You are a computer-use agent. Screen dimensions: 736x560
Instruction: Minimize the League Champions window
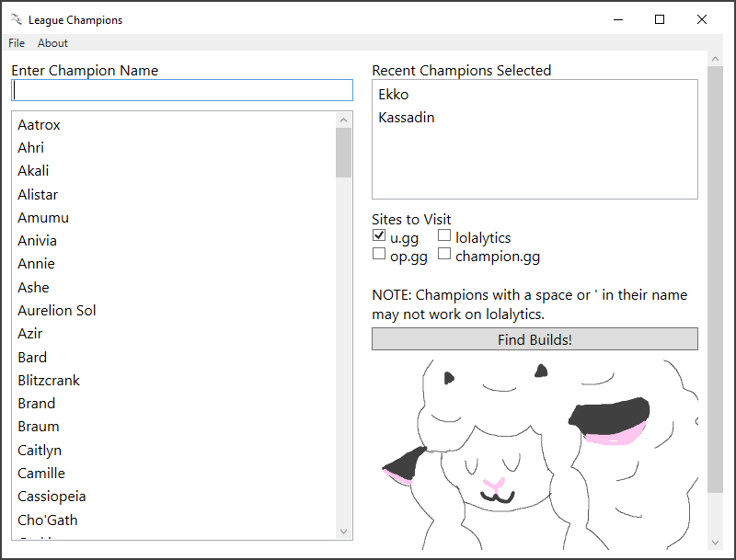[618, 19]
